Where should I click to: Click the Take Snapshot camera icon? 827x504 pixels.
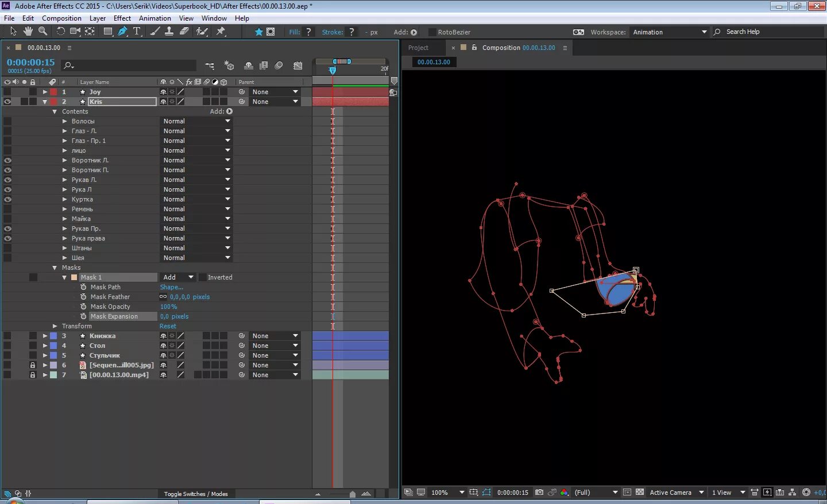click(539, 493)
